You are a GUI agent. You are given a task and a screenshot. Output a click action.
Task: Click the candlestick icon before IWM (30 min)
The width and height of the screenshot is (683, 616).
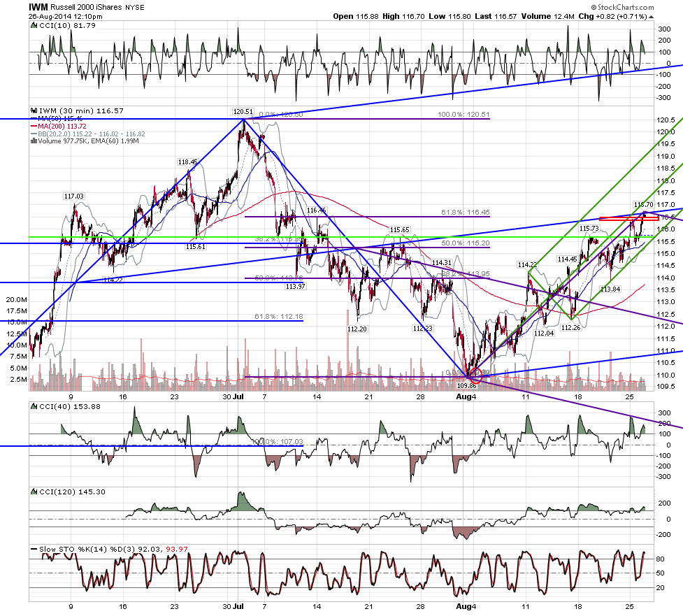coord(34,110)
